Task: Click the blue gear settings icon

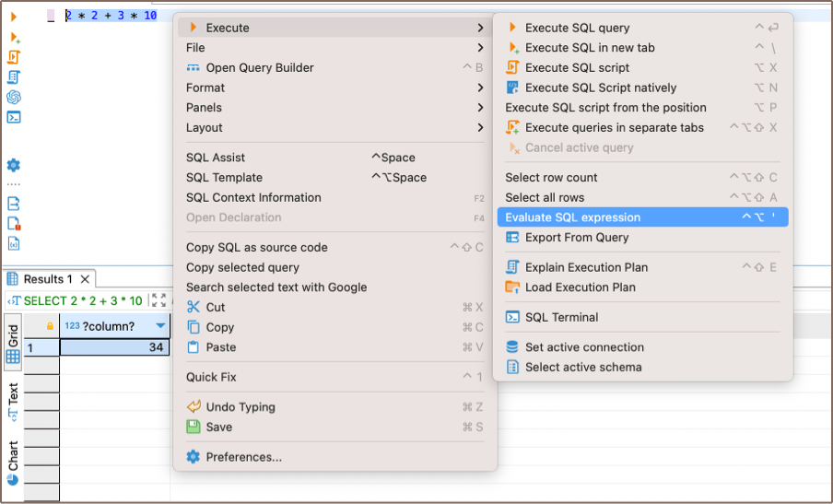Action: point(14,166)
